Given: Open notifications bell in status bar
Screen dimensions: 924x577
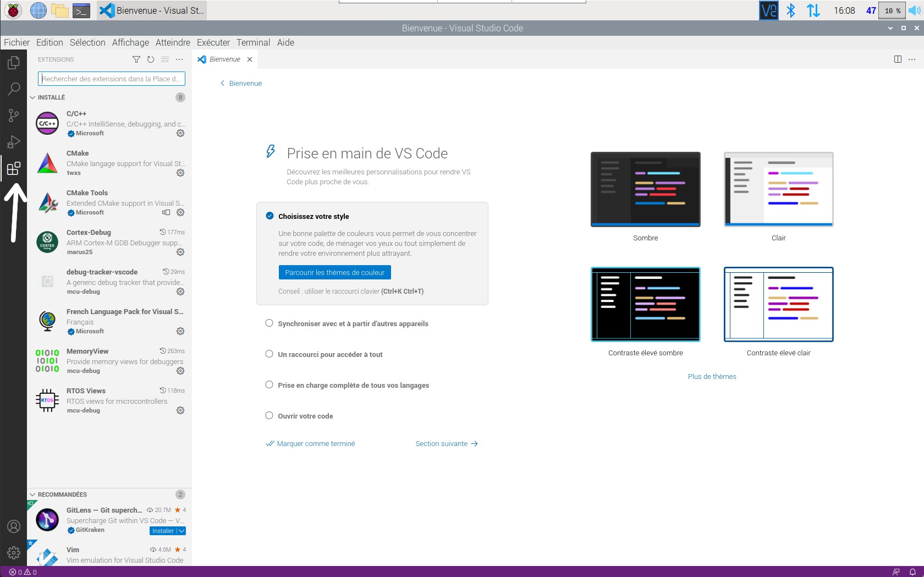Looking at the screenshot, I should [912, 572].
